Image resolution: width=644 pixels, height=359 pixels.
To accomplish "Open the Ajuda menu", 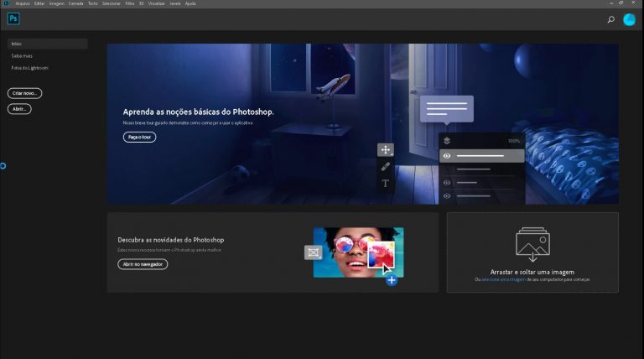I will click(190, 3).
